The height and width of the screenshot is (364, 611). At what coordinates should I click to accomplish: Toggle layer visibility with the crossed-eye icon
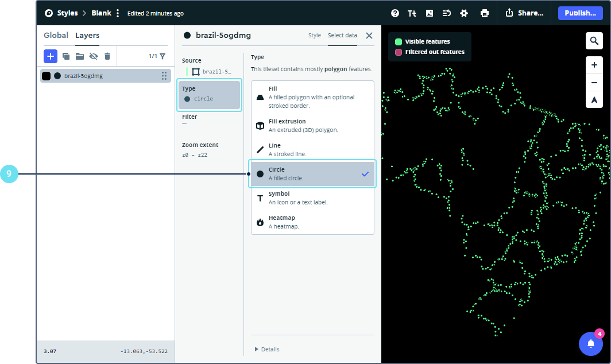94,56
